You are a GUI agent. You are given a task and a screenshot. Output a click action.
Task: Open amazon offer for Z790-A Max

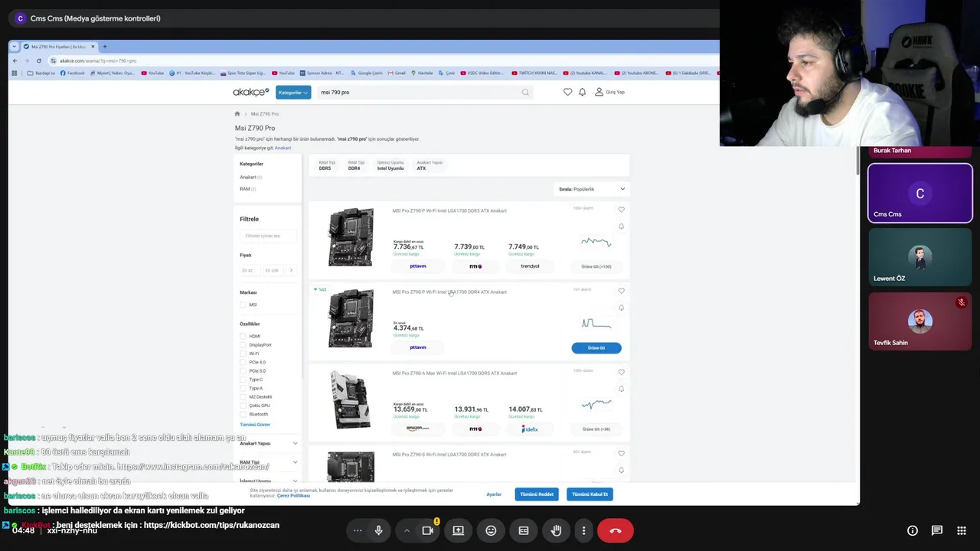click(x=418, y=429)
